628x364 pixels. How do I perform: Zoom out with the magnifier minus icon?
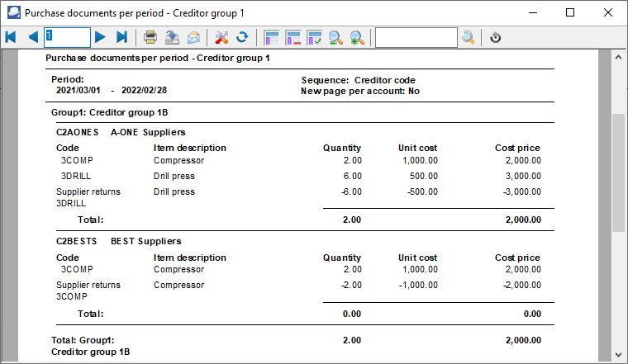pos(335,37)
